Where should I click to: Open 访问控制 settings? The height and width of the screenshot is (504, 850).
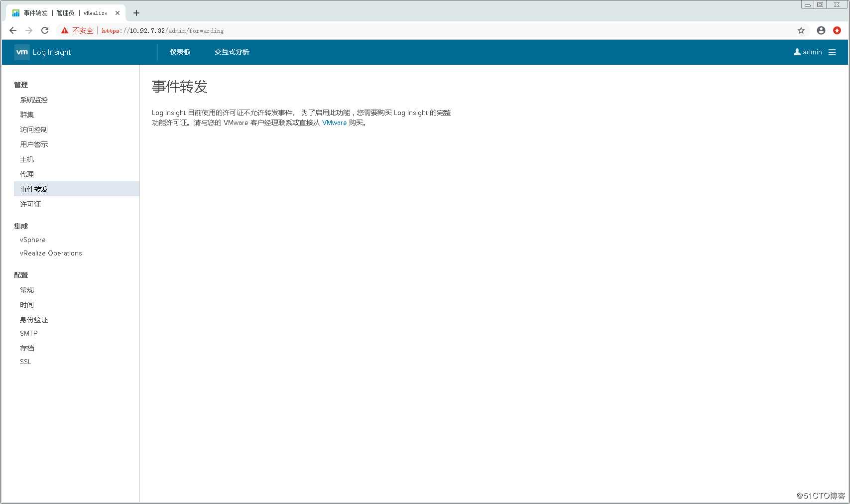(34, 129)
